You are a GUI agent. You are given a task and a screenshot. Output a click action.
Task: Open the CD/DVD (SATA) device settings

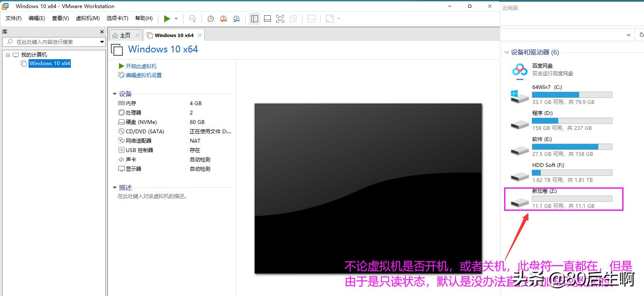coord(144,131)
